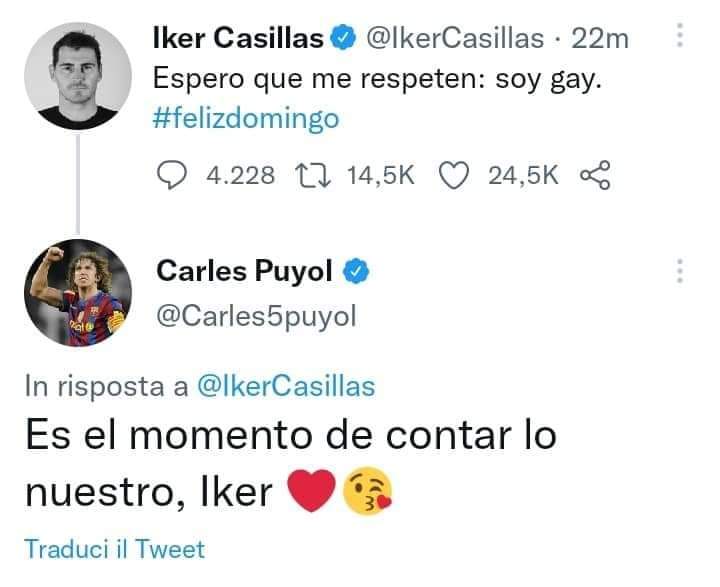Click Carles Puyol's verified badge

click(x=358, y=270)
